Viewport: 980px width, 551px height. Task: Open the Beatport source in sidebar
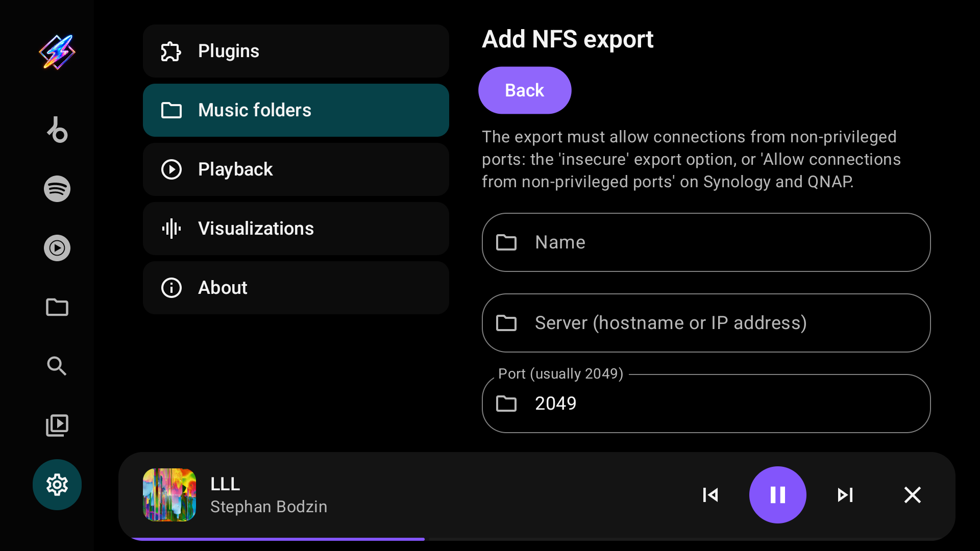point(57,130)
